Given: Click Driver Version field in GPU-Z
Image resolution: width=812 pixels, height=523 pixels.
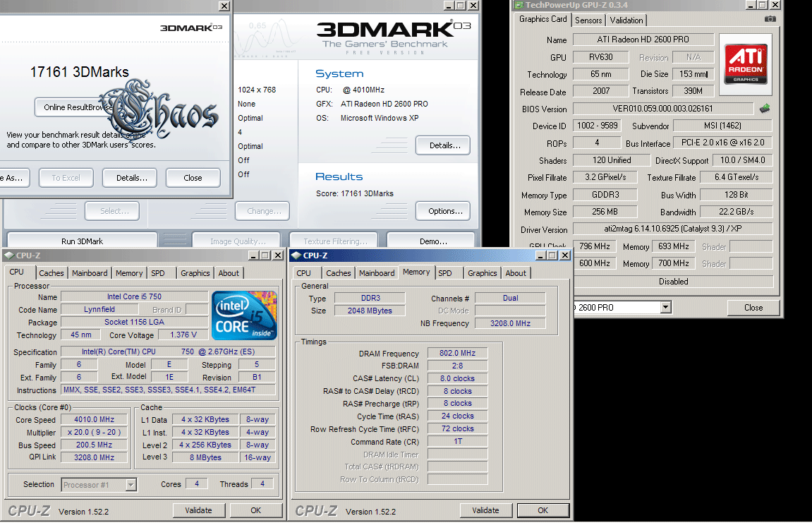Looking at the screenshot, I should tap(673, 229).
